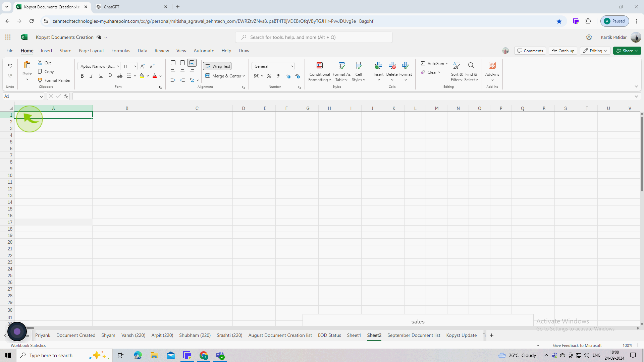Zoom out with the minus icon
The width and height of the screenshot is (644, 362).
click(x=616, y=345)
